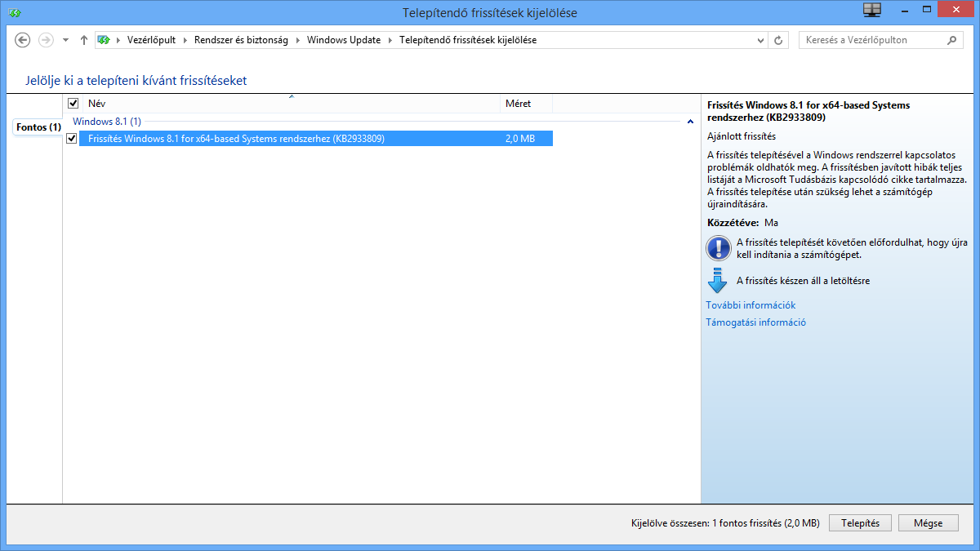Open the chevron before Vezérlőpult breadcrumb
The width and height of the screenshot is (980, 551).
pos(118,40)
